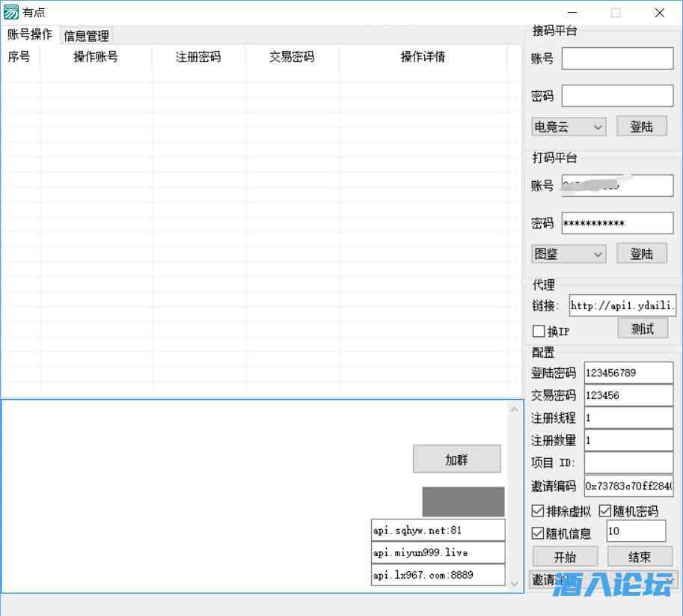Click the 加群 button
683x616 pixels.
tap(456, 460)
